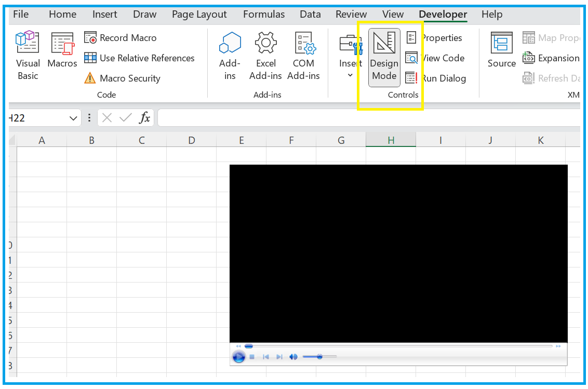Select column H header
588x389 pixels.
point(391,141)
